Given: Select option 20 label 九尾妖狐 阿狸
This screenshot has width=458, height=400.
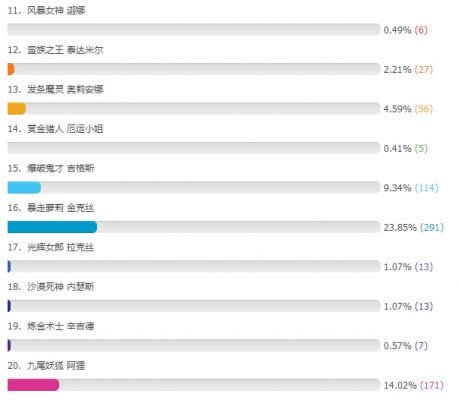Looking at the screenshot, I should [x=56, y=365].
